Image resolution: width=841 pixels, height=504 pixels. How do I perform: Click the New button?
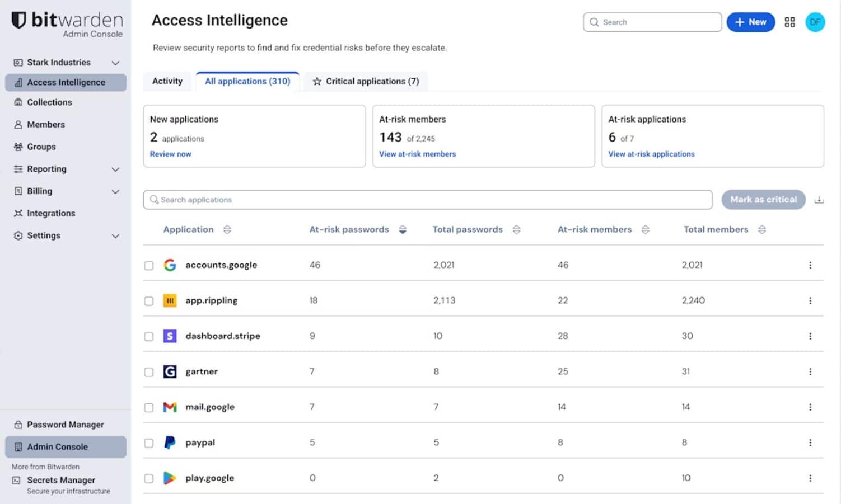(750, 22)
